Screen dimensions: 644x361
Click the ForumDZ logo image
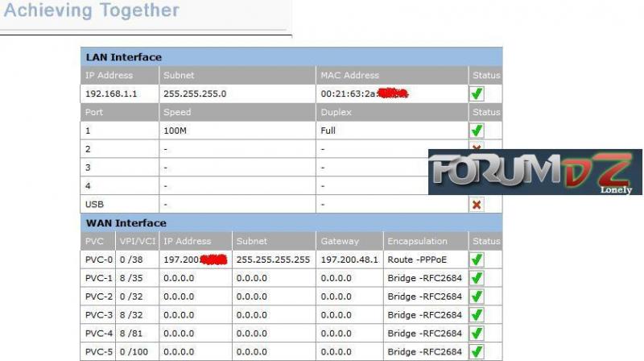click(x=535, y=172)
